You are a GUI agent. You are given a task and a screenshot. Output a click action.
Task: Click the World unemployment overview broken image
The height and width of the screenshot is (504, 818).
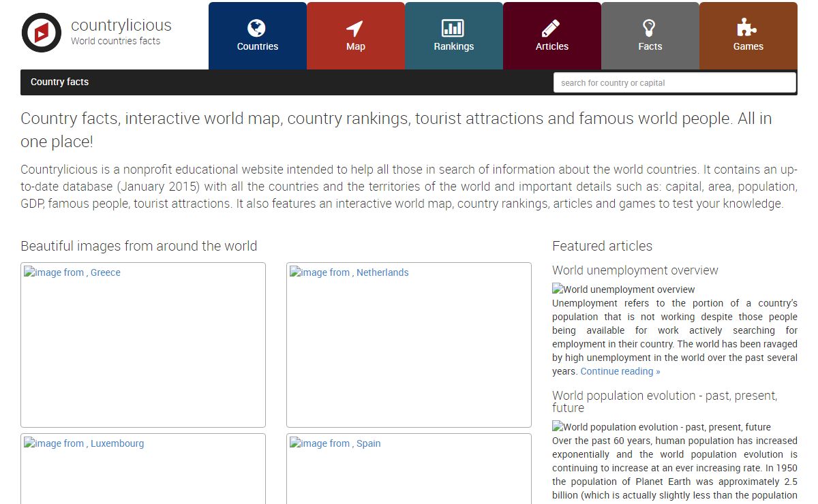coord(624,289)
